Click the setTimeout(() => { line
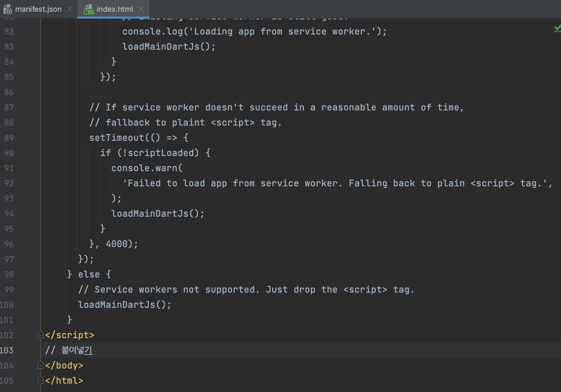 (139, 138)
